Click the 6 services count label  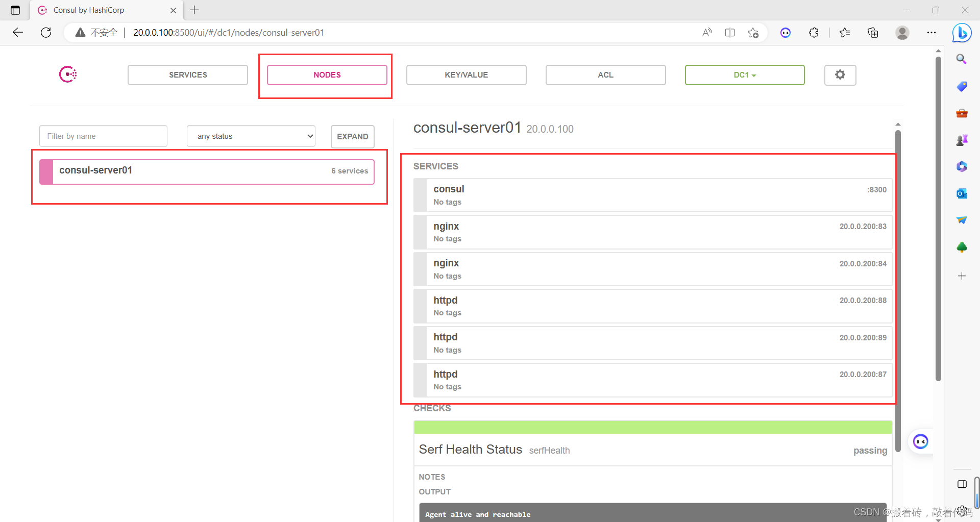click(350, 171)
